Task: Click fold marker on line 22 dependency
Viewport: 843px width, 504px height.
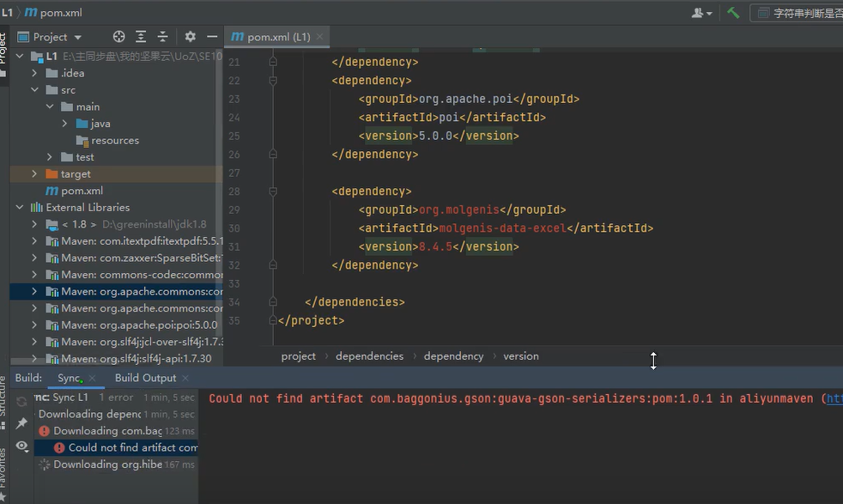Action: pyautogui.click(x=273, y=81)
